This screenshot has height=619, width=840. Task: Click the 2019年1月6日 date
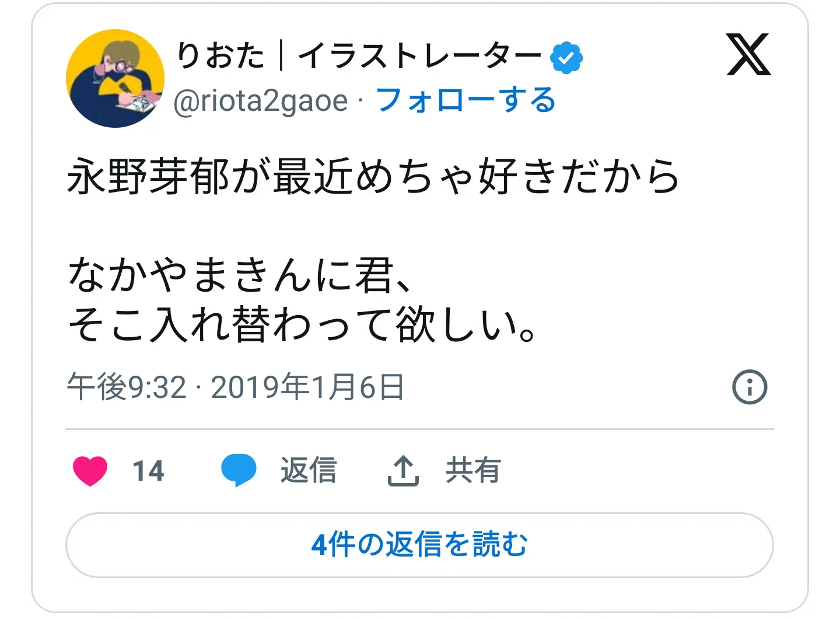(307, 387)
